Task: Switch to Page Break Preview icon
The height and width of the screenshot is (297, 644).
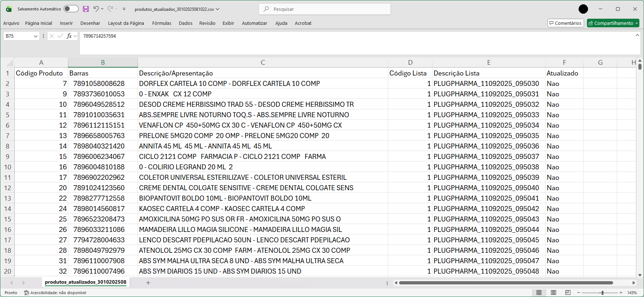Action: pyautogui.click(x=568, y=293)
